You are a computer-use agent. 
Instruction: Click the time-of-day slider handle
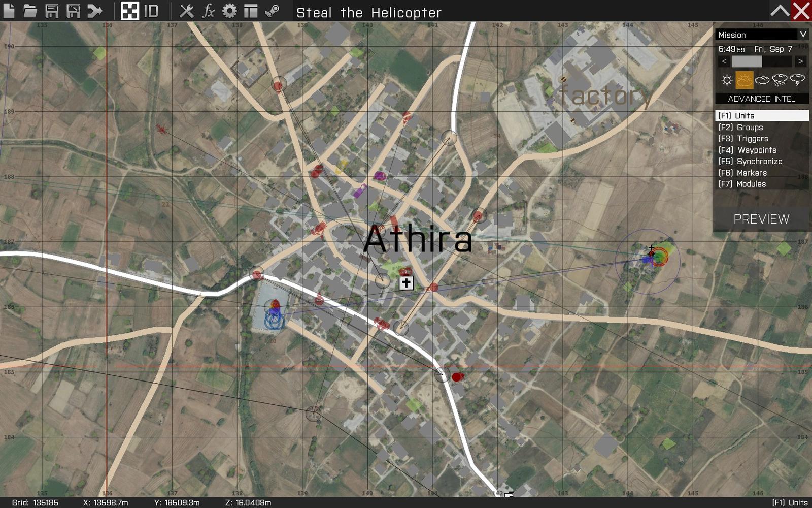tap(747, 61)
